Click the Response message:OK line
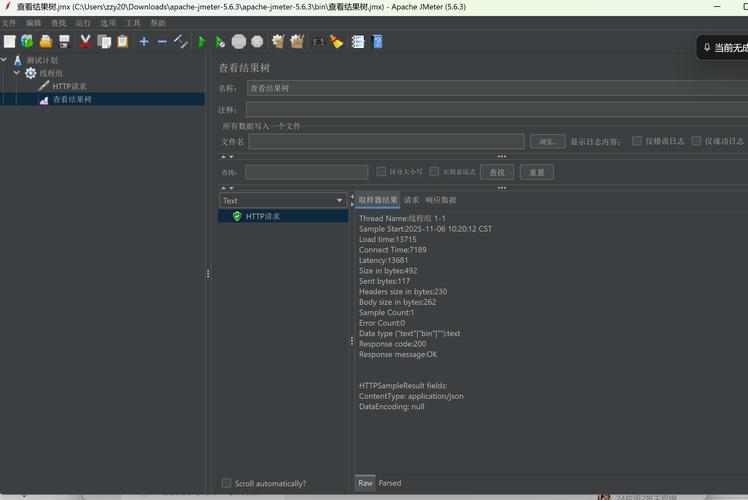 pyautogui.click(x=398, y=354)
